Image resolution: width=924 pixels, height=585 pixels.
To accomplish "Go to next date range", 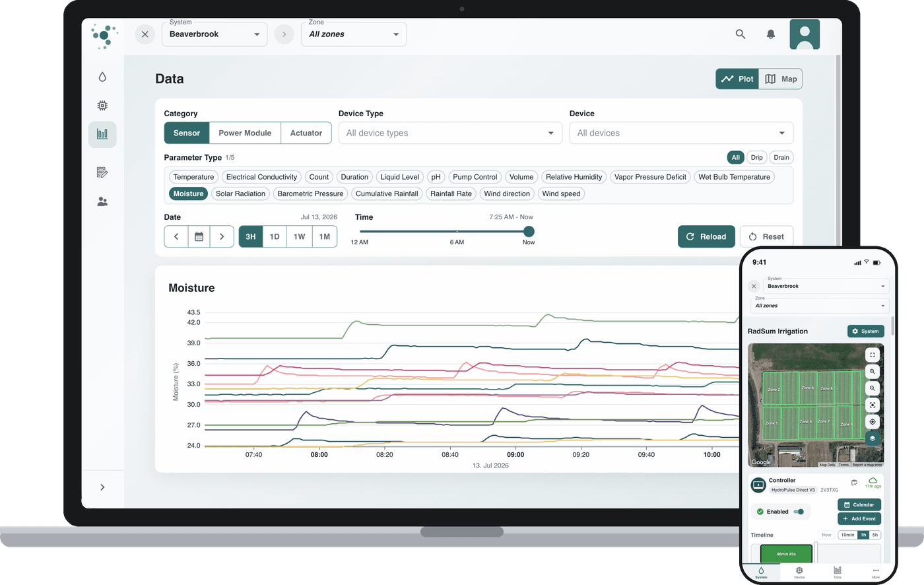I will click(222, 236).
